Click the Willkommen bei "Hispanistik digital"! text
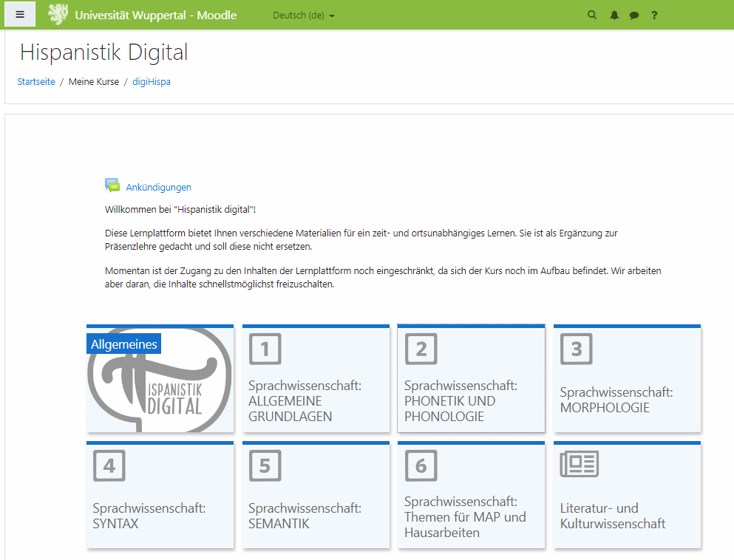 pyautogui.click(x=180, y=210)
